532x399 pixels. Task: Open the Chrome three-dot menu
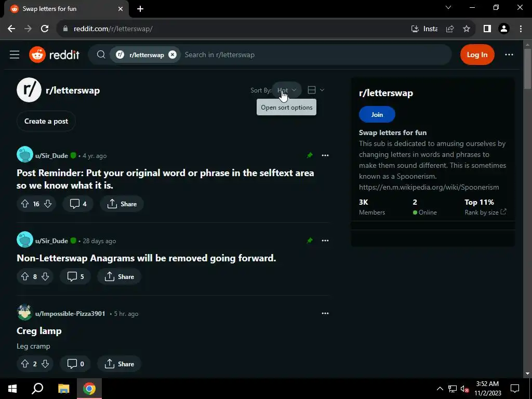coord(521,29)
